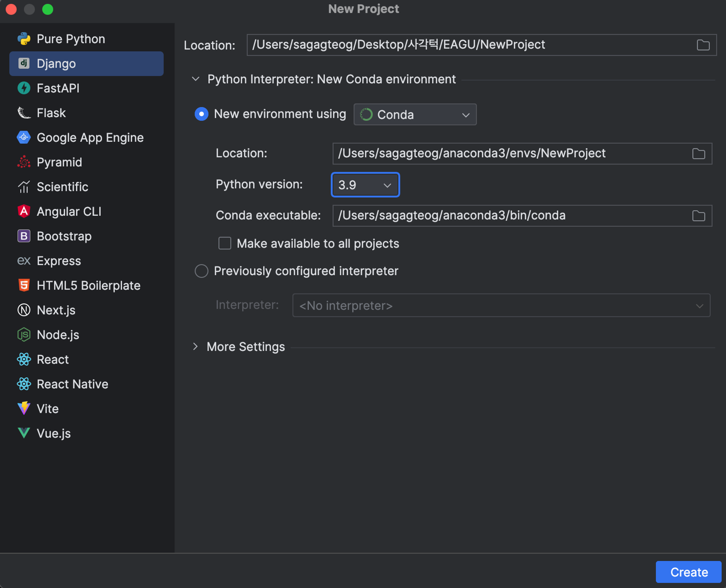Select Vue.js project type
Image resolution: width=726 pixels, height=588 pixels.
click(x=54, y=433)
